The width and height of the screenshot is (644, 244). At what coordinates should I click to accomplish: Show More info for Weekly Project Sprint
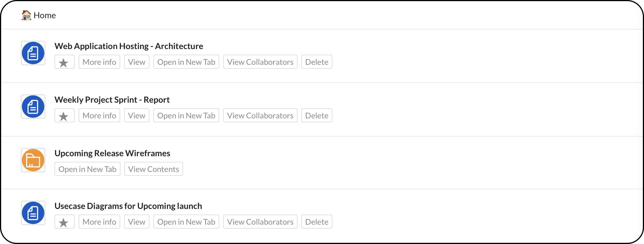99,115
